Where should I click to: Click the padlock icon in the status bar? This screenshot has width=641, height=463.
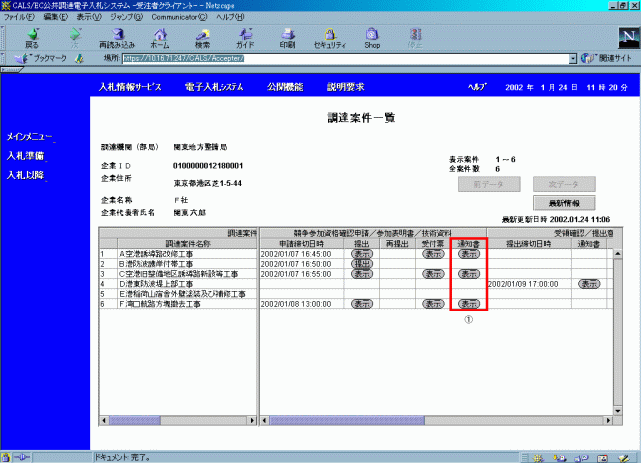coord(5,458)
